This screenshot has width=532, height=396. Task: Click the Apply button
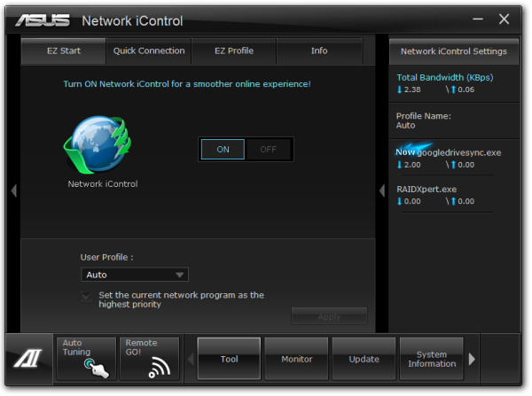pos(329,316)
